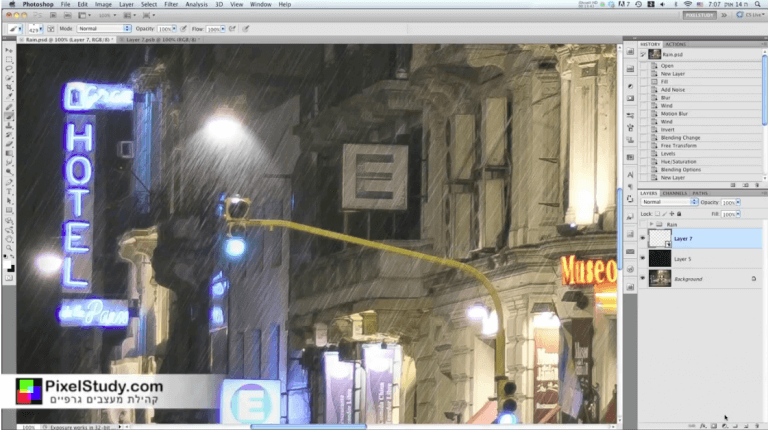Open the Image menu
Viewport: 768px width, 430px height.
click(x=103, y=4)
